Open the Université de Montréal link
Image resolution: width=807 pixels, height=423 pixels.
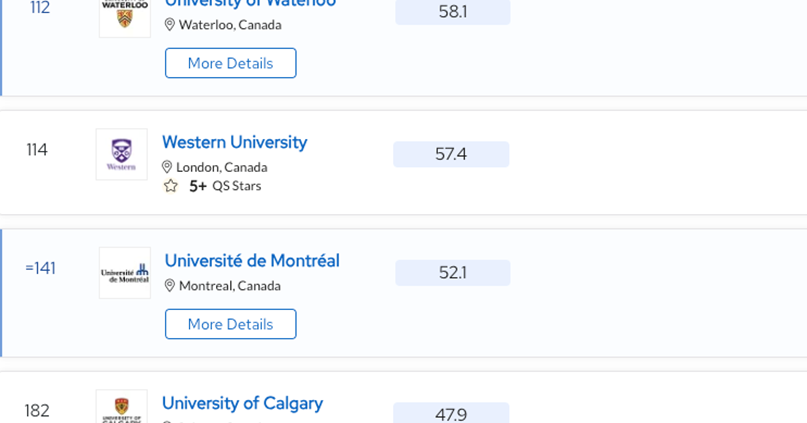coord(252,261)
